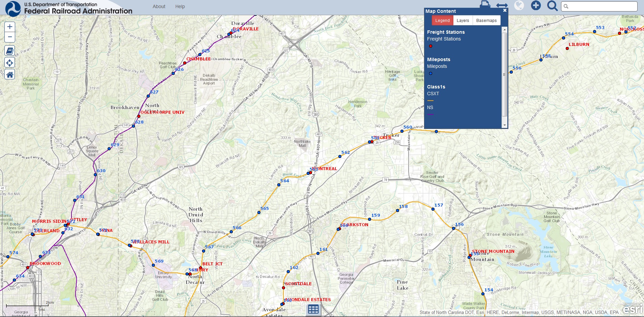Image resolution: width=644 pixels, height=317 pixels.
Task: Open the attribute table grid icon
Action: pos(313,309)
